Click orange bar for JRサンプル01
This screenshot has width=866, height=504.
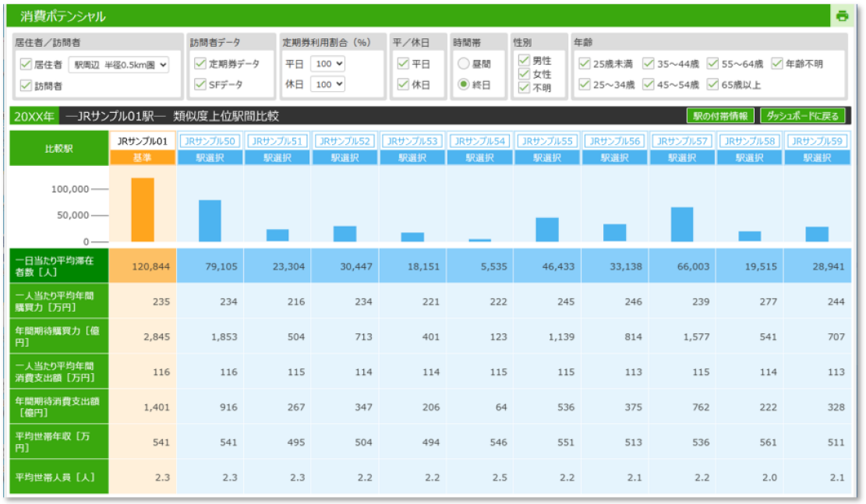pos(143,210)
